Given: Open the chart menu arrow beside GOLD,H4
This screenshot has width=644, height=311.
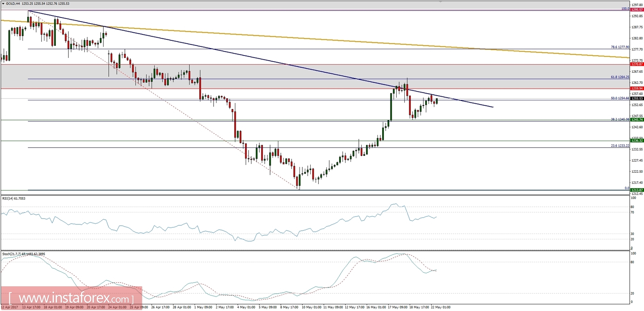Looking at the screenshot, I should click(3, 4).
